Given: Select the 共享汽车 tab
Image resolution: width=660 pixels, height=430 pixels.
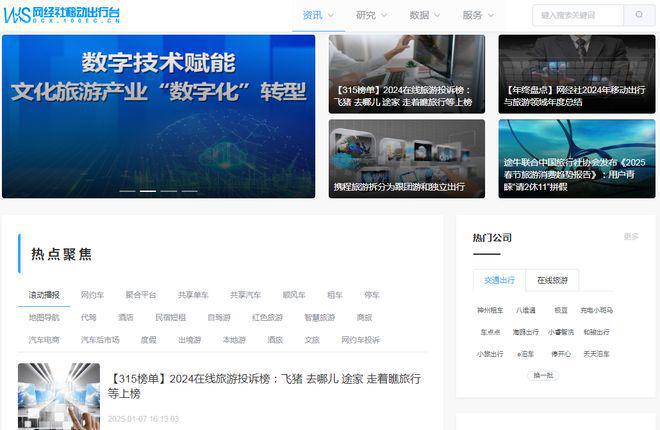Looking at the screenshot, I should point(245,295).
